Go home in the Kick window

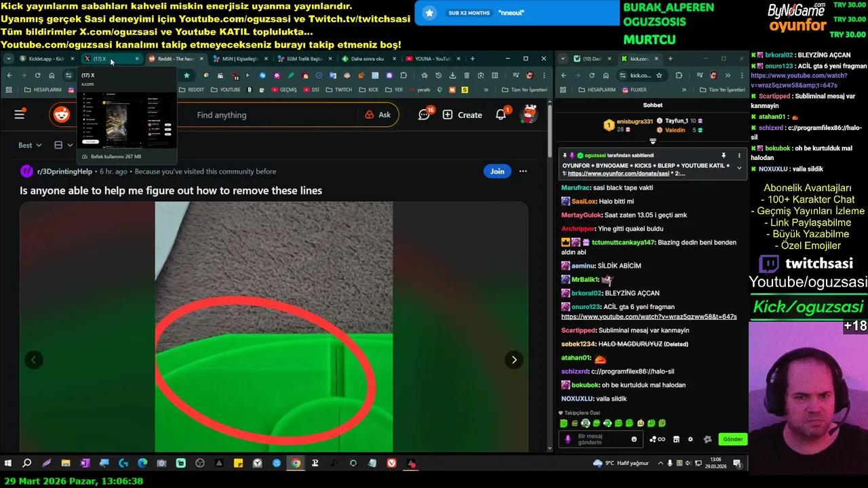coord(606,75)
